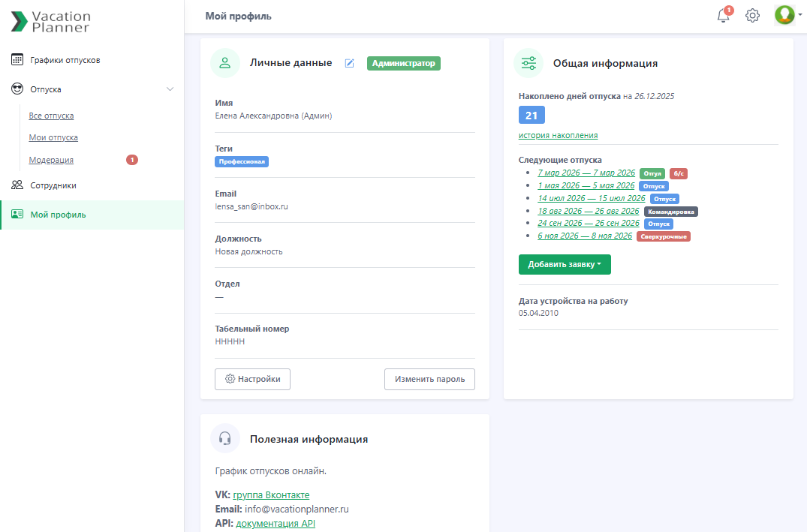This screenshot has width=807, height=532.
Task: Click the calendar icon for Графики отпусков
Action: tap(17, 60)
